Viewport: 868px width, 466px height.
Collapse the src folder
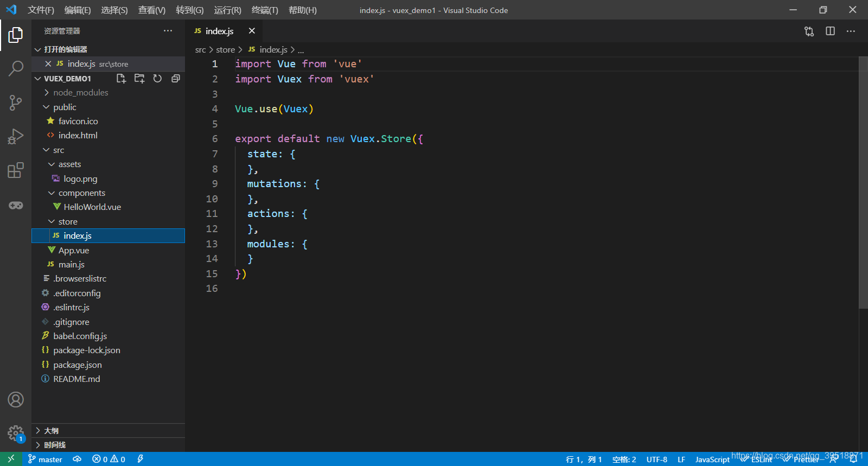tap(108, 150)
